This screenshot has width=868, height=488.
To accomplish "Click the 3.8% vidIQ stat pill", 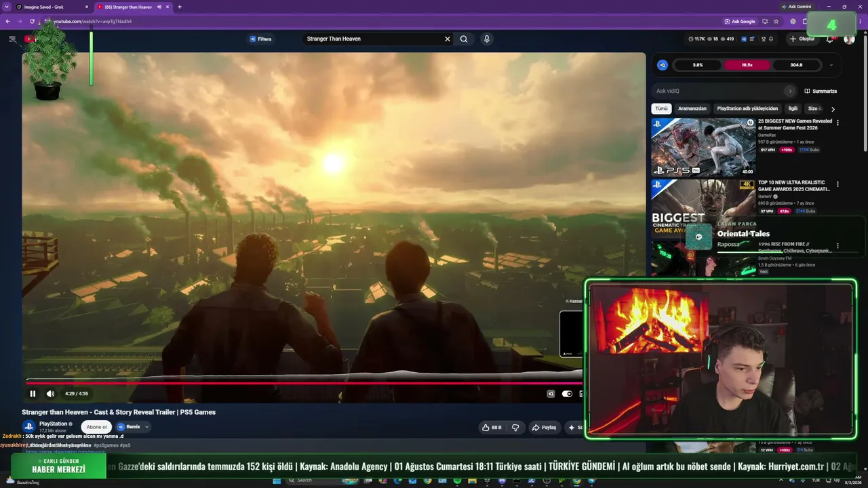I will [698, 65].
